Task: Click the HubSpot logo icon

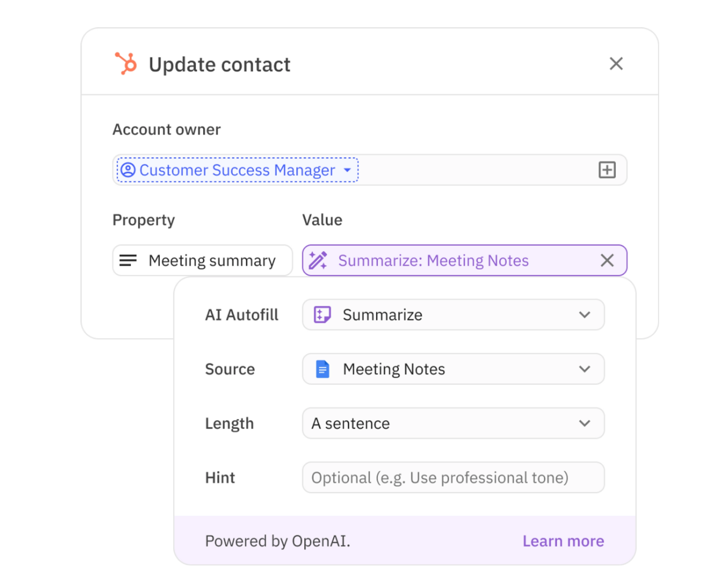Action: 126,64
